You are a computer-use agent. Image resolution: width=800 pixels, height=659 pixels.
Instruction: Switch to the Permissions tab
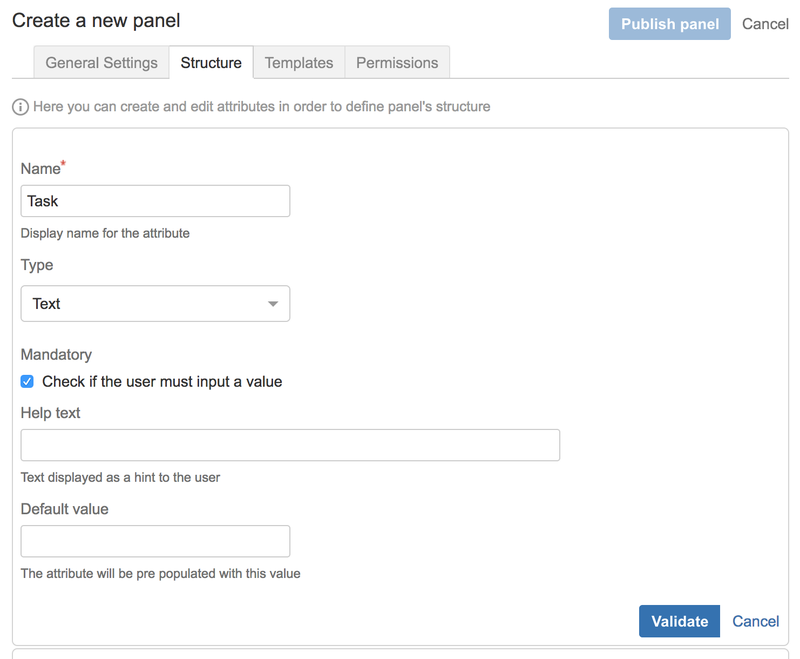[397, 62]
